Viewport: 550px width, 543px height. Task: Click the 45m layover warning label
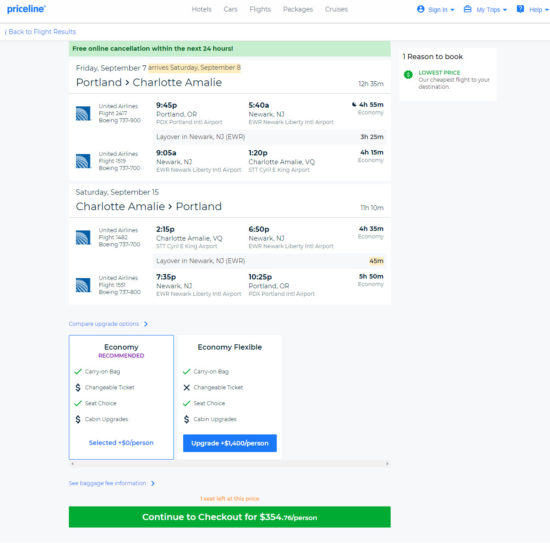(x=376, y=261)
